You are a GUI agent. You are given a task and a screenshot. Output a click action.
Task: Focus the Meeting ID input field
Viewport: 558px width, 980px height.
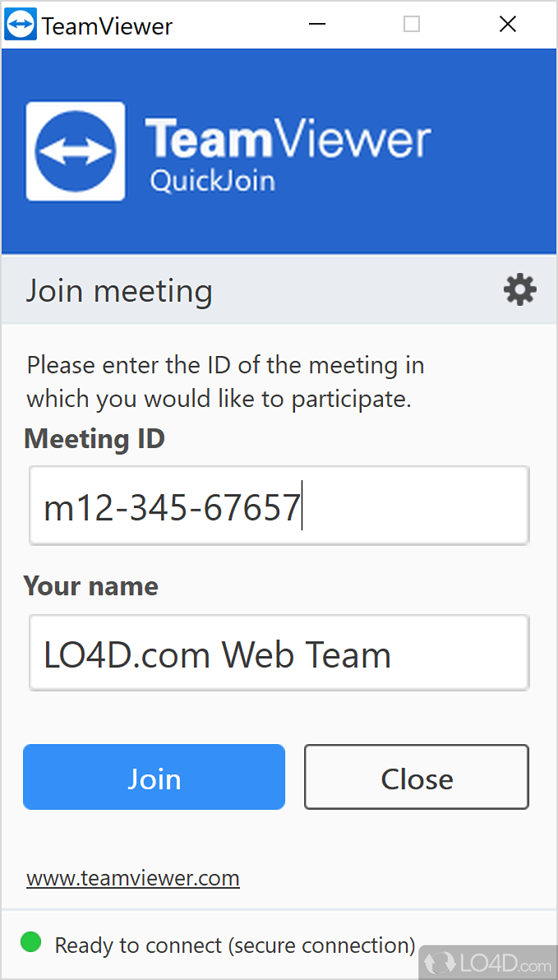[x=279, y=506]
